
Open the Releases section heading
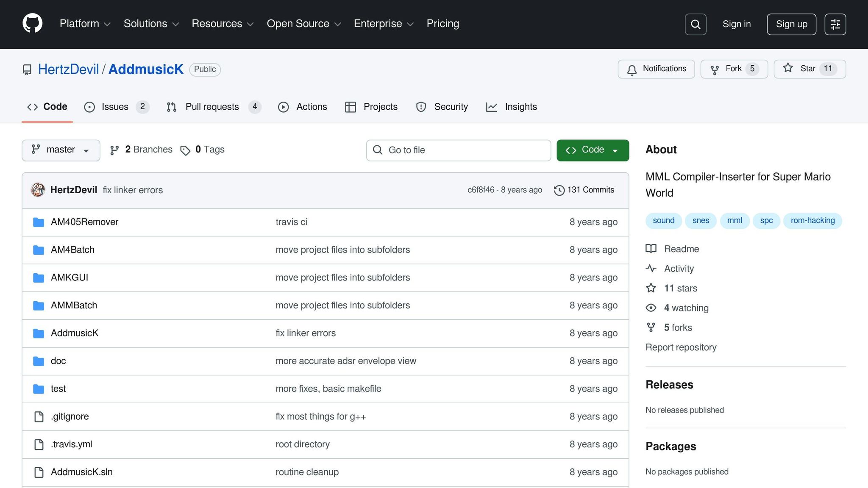click(670, 385)
